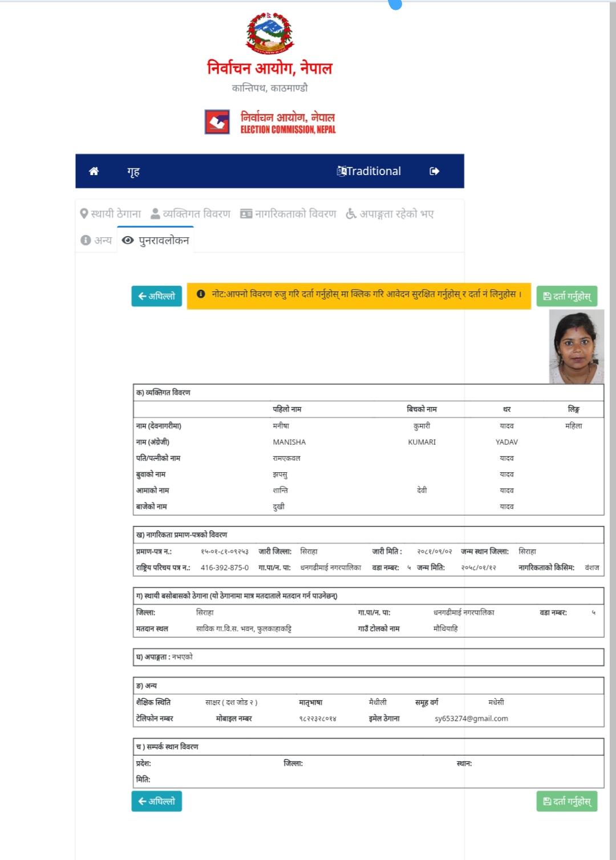Click the mobile number ९८२२३२८०१४
616x860 pixels.
click(318, 719)
